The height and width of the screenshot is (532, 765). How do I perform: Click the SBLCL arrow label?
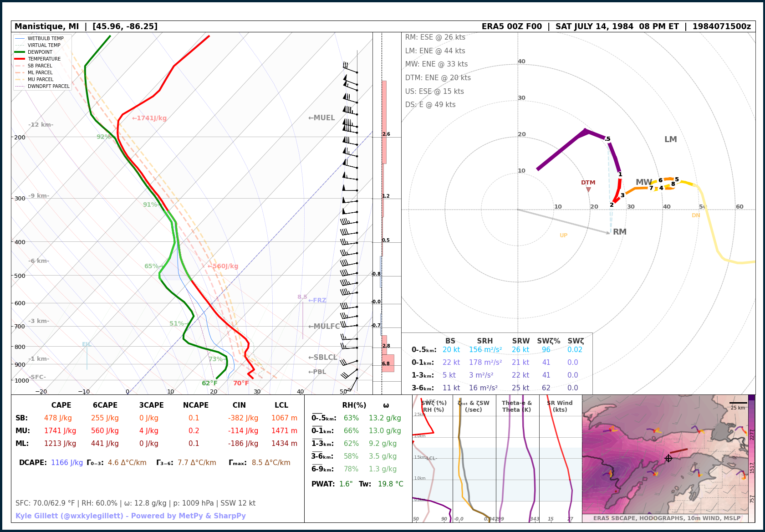coord(322,358)
